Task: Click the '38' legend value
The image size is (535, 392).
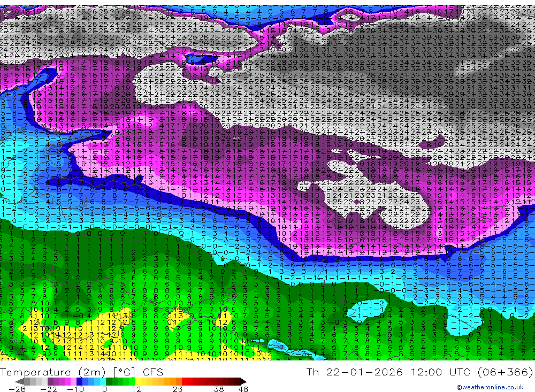Action: click(x=219, y=389)
